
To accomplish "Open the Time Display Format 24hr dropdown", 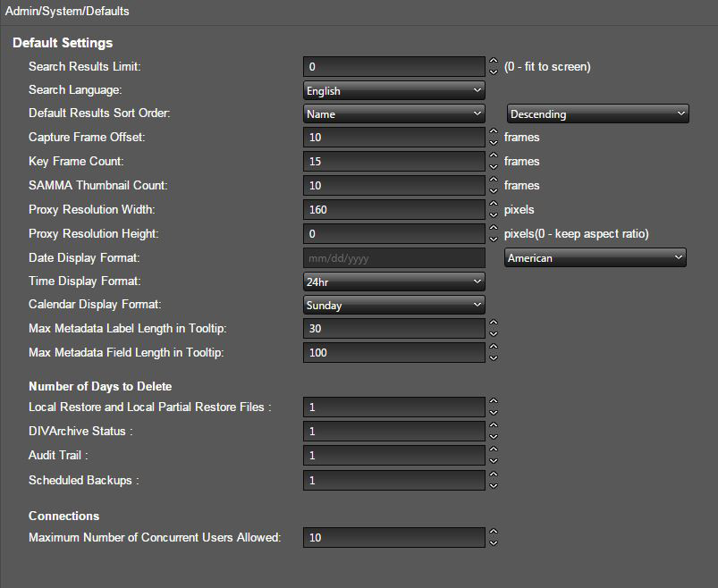I will pos(393,281).
